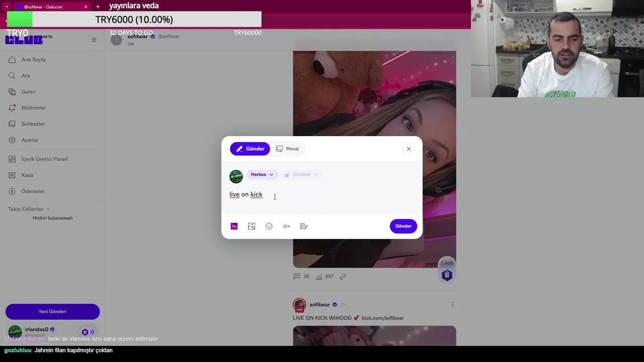
Task: Click the @sofibear handle in header
Action: 169,37
